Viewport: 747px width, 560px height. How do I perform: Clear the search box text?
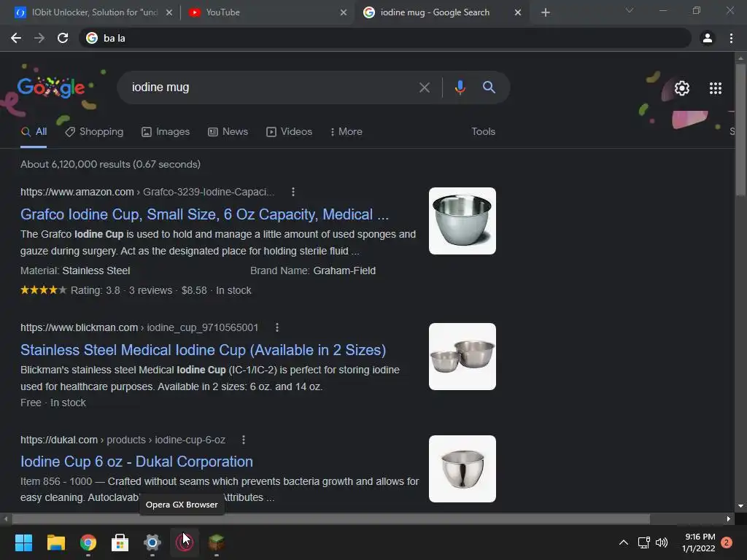424,87
